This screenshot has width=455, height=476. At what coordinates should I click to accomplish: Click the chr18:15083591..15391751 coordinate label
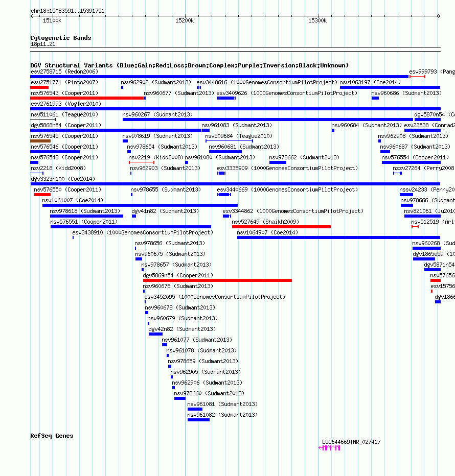pyautogui.click(x=67, y=11)
